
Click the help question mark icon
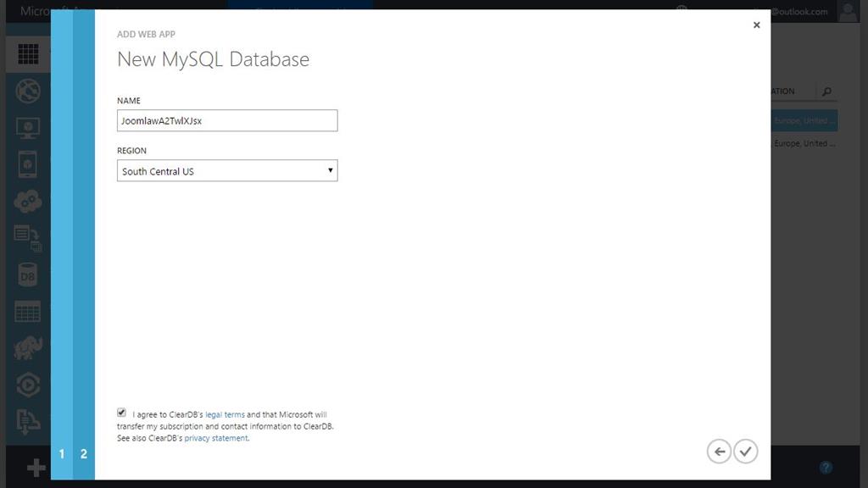(x=826, y=468)
